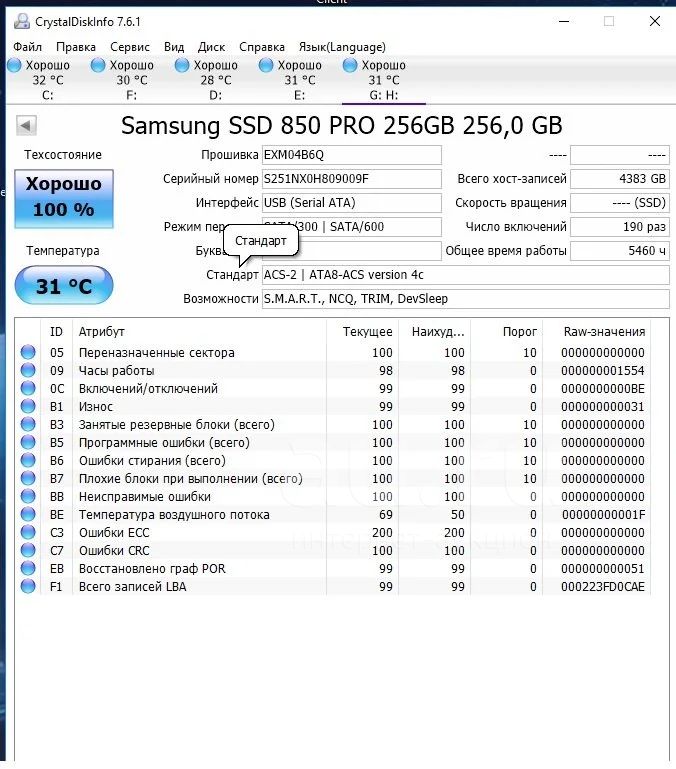Select the Часы работы attribute text
The width and height of the screenshot is (676, 769).
[116, 371]
